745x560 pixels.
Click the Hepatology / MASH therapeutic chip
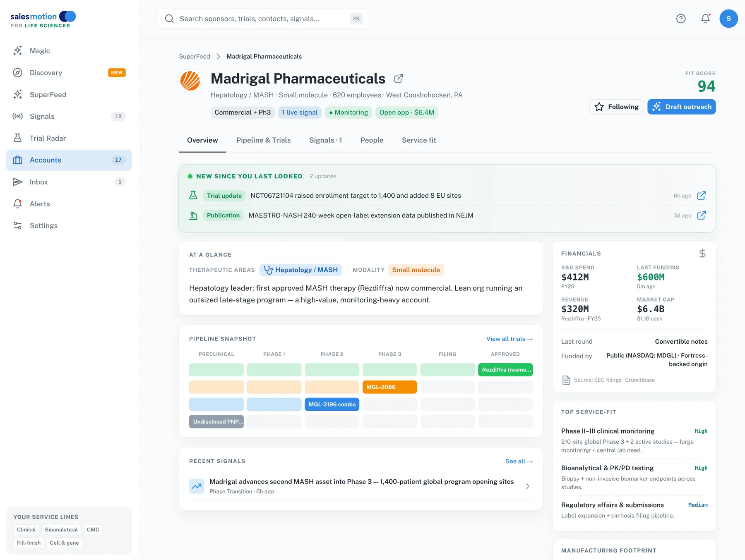[x=301, y=270]
